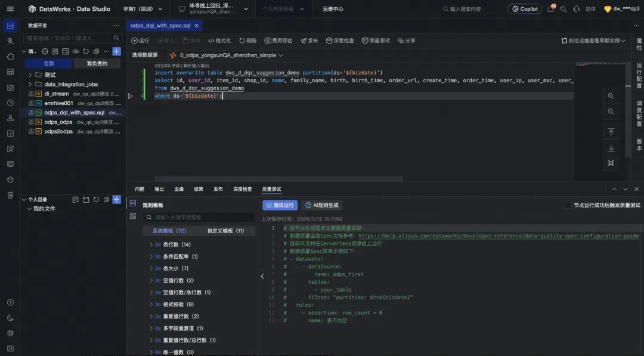Refresh the 个人目录 section
This screenshot has height=356, width=644.
(96, 200)
